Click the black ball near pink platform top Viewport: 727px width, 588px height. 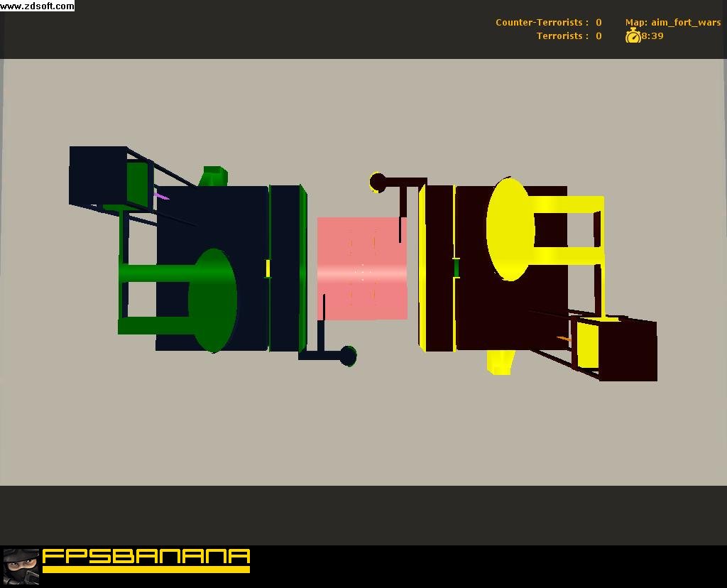coord(378,183)
